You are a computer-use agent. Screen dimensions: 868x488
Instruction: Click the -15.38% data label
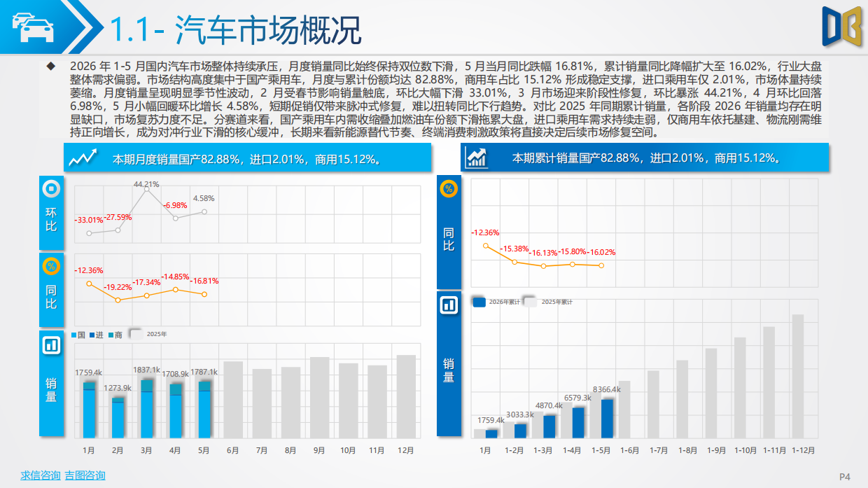point(514,249)
